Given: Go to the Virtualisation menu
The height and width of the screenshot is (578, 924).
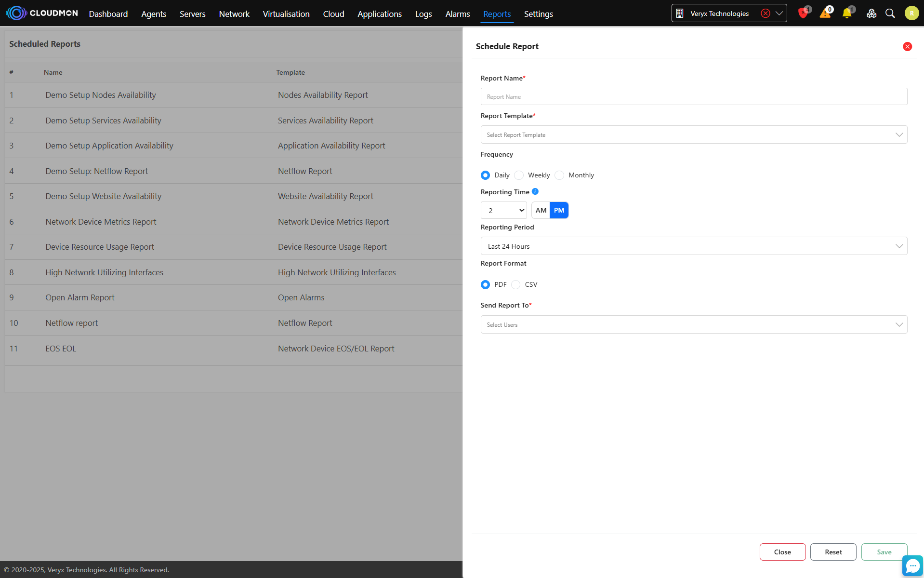Looking at the screenshot, I should coord(286,14).
